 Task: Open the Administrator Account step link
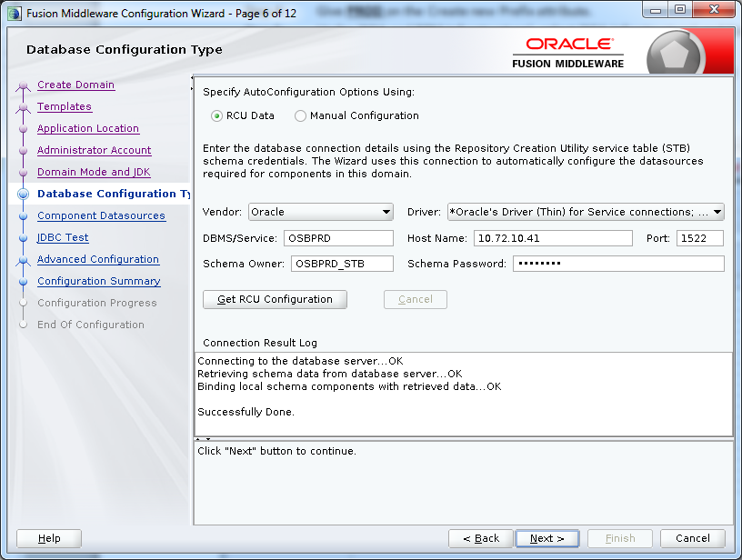coord(95,150)
